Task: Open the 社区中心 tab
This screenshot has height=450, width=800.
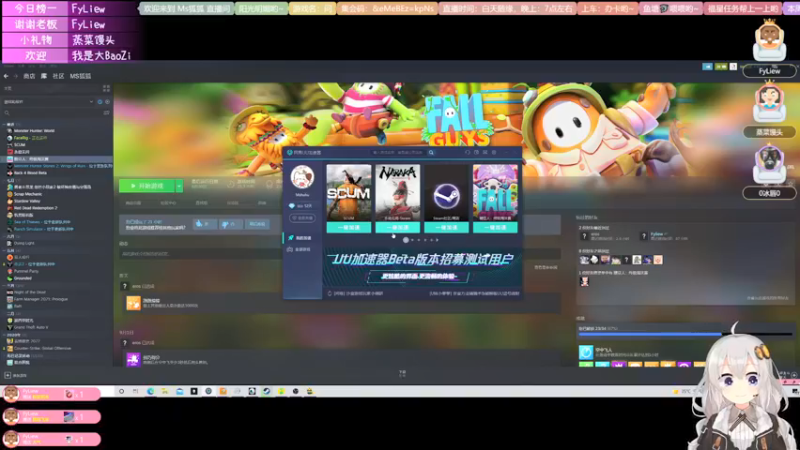Action: coord(168,203)
